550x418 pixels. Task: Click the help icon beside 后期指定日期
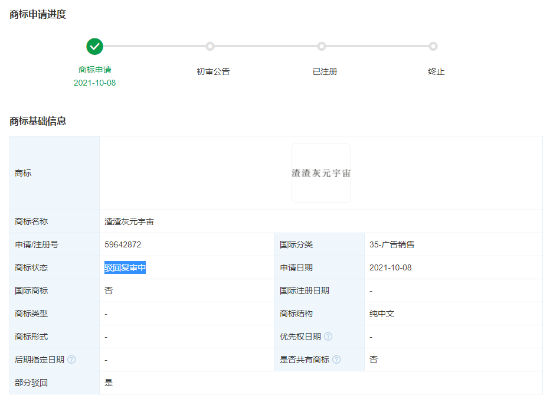coord(72,359)
